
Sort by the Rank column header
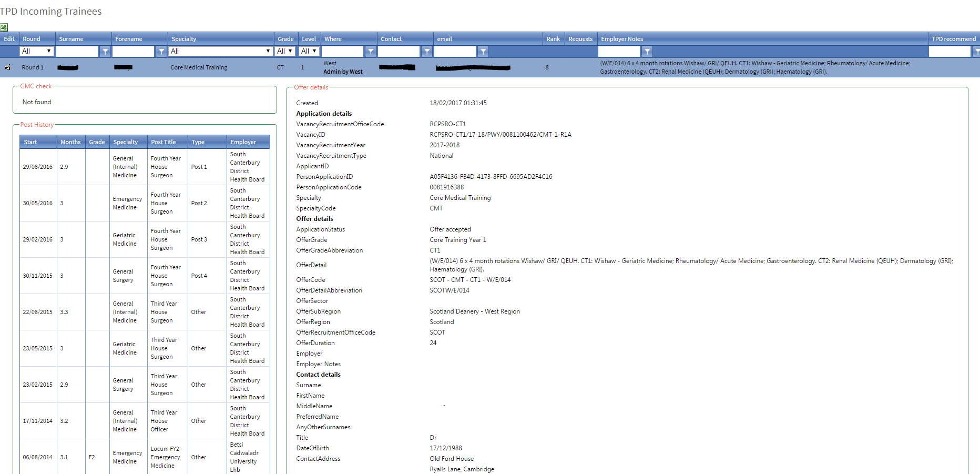click(553, 39)
